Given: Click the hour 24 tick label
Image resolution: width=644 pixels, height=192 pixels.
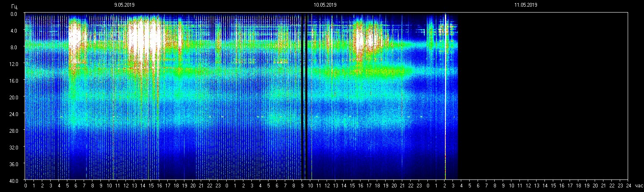Looking at the screenshot, I should [629, 185].
